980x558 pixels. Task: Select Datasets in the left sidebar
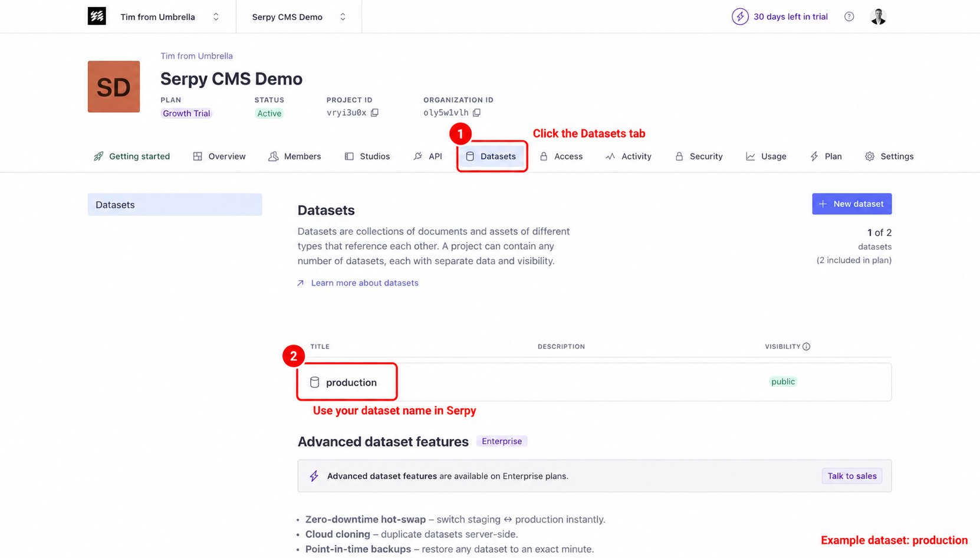175,205
